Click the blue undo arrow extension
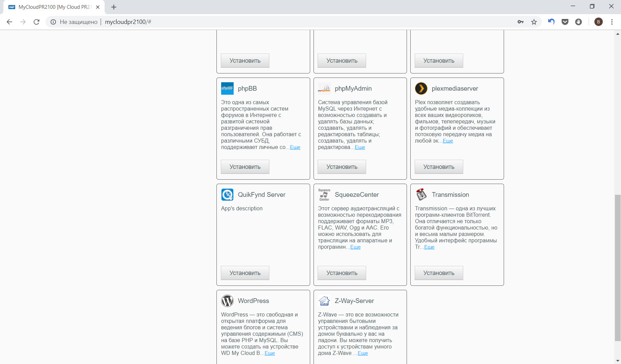The height and width of the screenshot is (364, 621). click(x=551, y=22)
